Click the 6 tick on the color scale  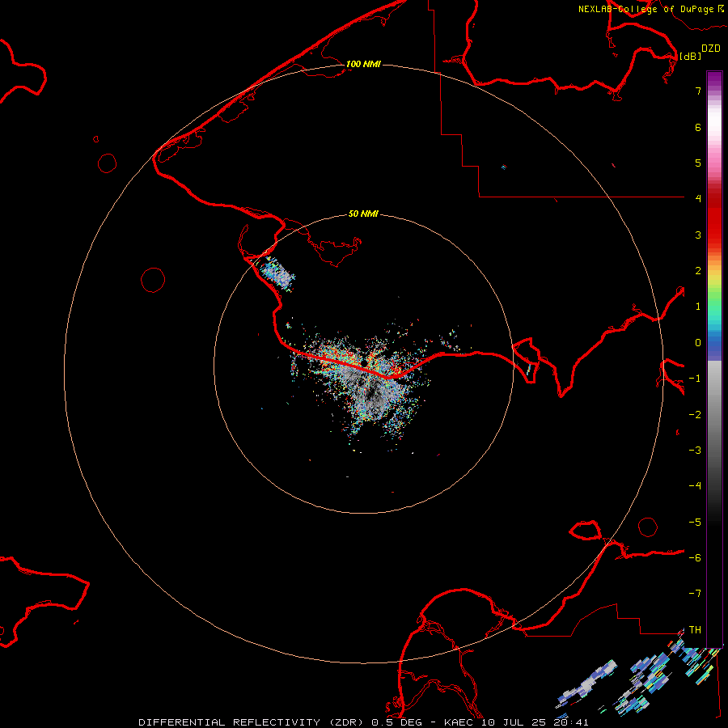(698, 127)
